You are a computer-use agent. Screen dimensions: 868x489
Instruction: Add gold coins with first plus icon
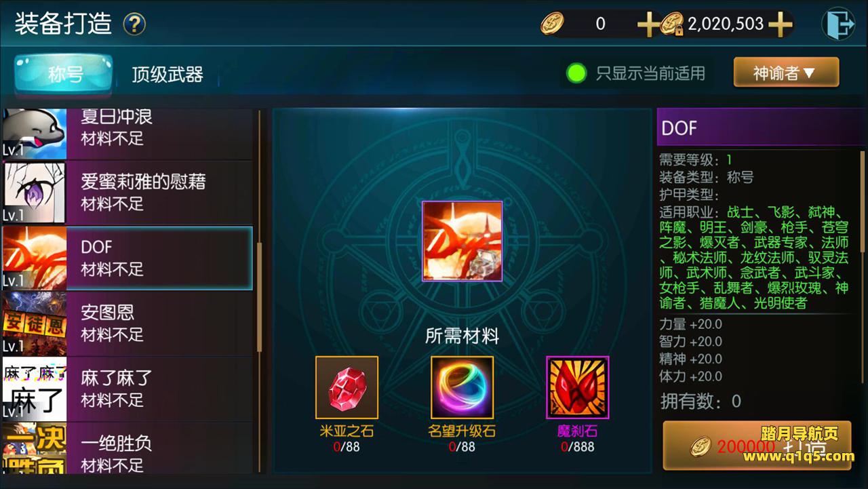pos(648,24)
